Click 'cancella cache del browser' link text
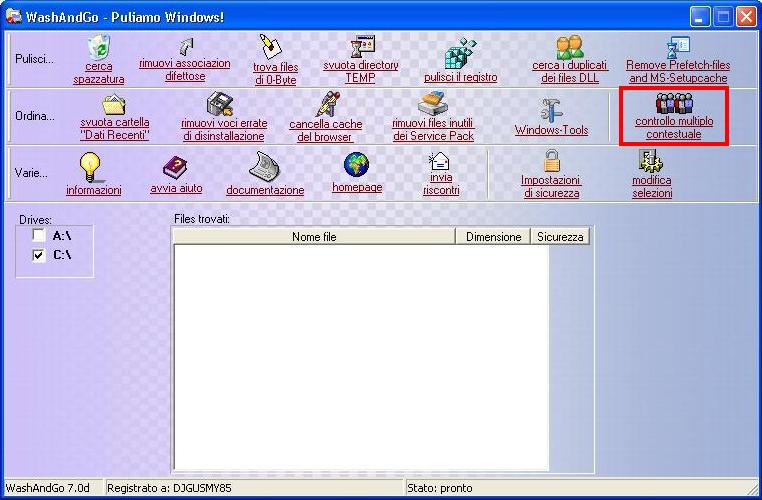Screen dimensions: 762x500 click(x=325, y=131)
